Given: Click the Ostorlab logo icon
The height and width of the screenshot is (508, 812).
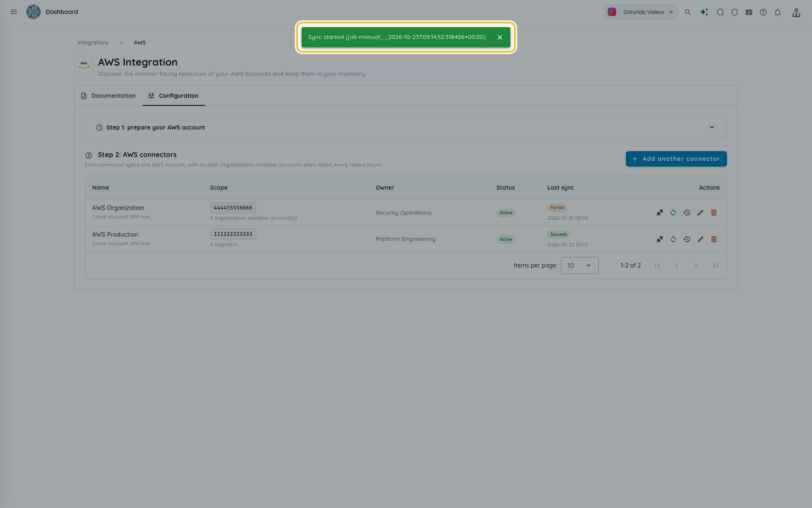Looking at the screenshot, I should [33, 12].
